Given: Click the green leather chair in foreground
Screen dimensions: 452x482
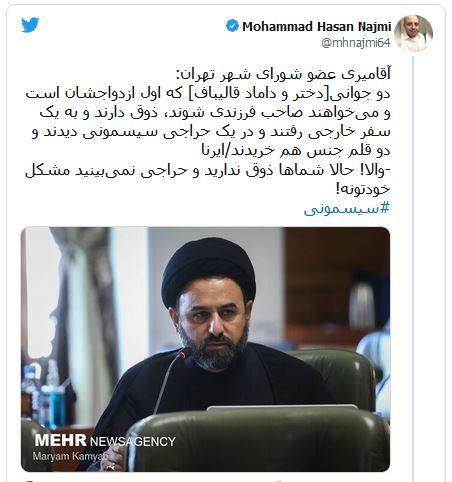Looking at the screenshot, I should point(257,440).
